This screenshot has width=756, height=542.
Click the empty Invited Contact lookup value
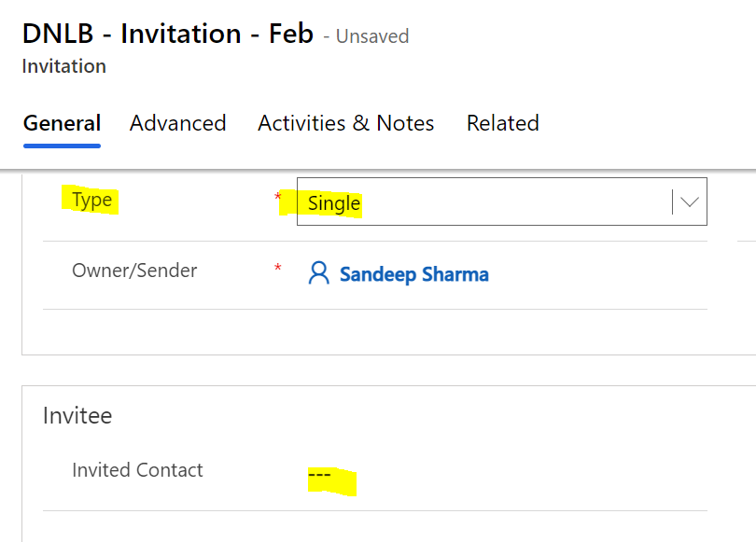319,475
